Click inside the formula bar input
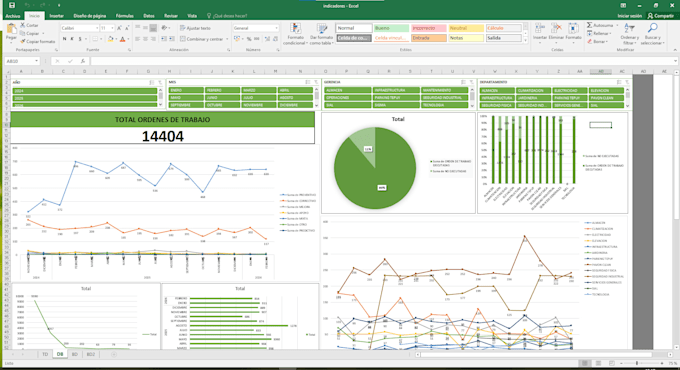680x370 pixels. 382,61
